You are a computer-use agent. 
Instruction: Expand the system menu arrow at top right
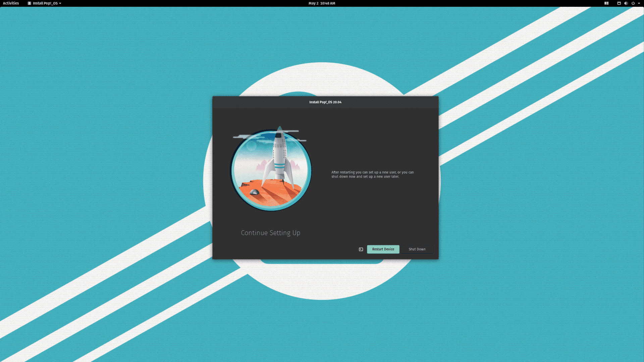click(639, 3)
